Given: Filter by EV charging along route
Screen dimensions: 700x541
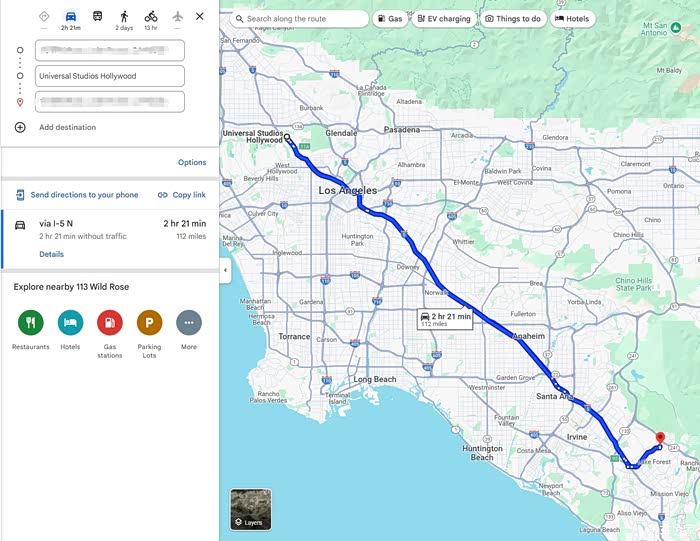Looking at the screenshot, I should pyautogui.click(x=444, y=19).
